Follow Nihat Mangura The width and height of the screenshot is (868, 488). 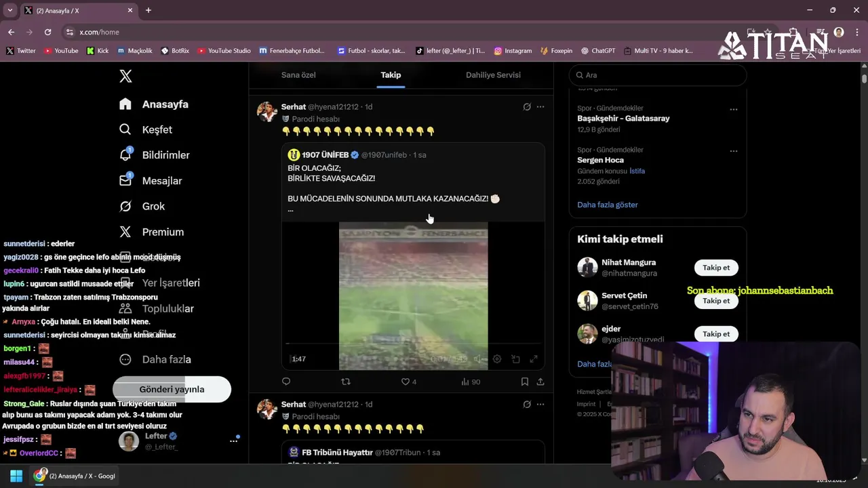click(x=716, y=268)
